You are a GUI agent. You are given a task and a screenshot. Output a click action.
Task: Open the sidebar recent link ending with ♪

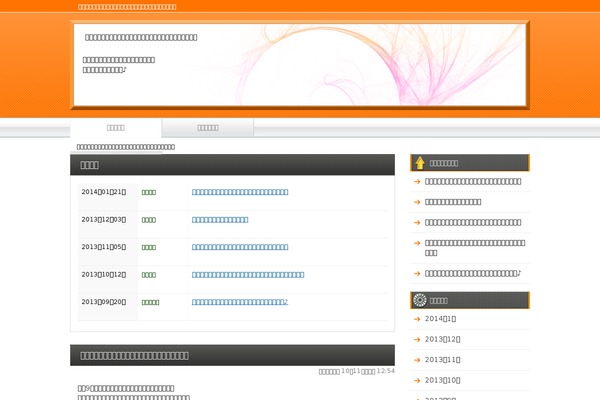click(x=473, y=273)
